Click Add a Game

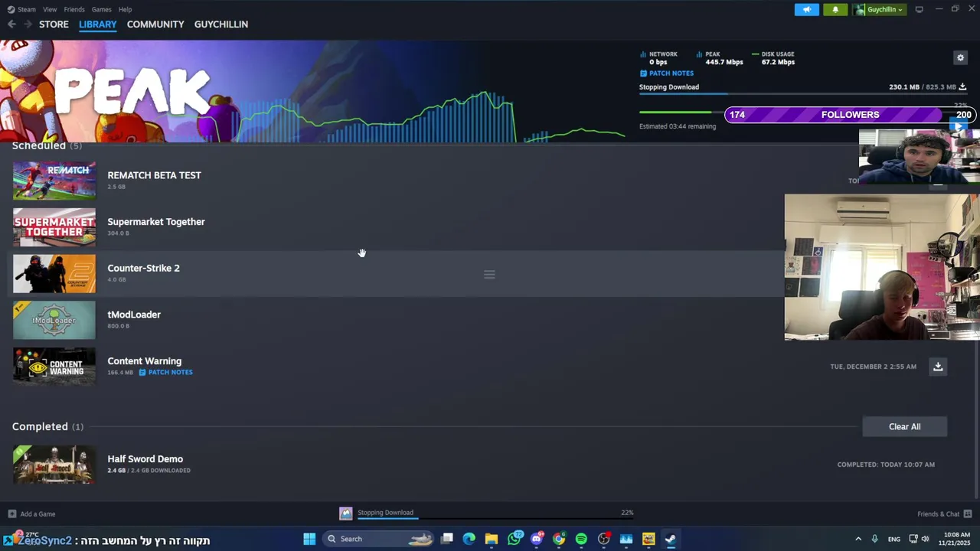click(31, 514)
